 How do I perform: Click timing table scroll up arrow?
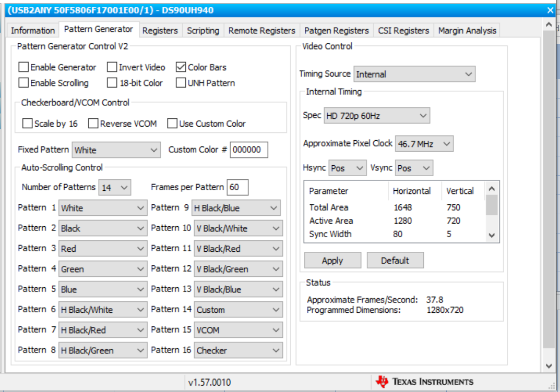point(492,189)
